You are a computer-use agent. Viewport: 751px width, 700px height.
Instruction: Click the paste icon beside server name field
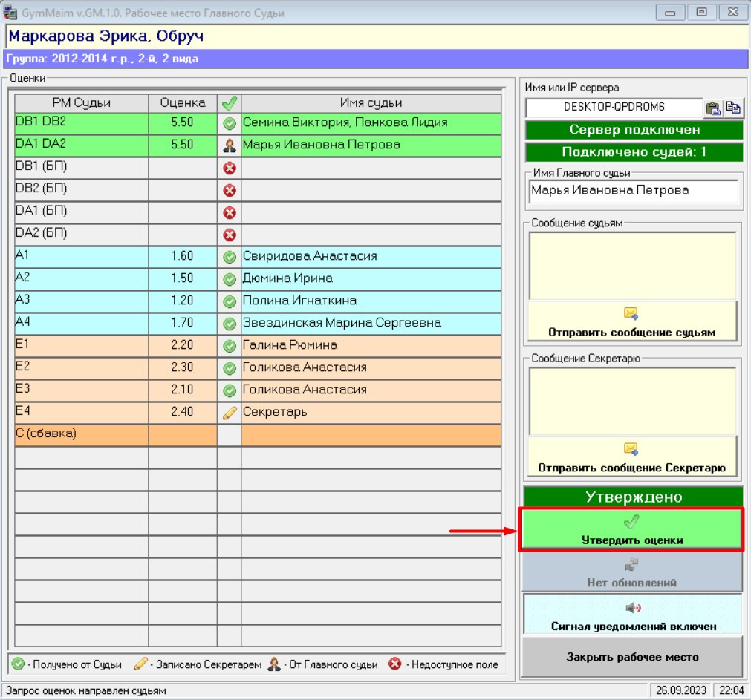[x=712, y=108]
